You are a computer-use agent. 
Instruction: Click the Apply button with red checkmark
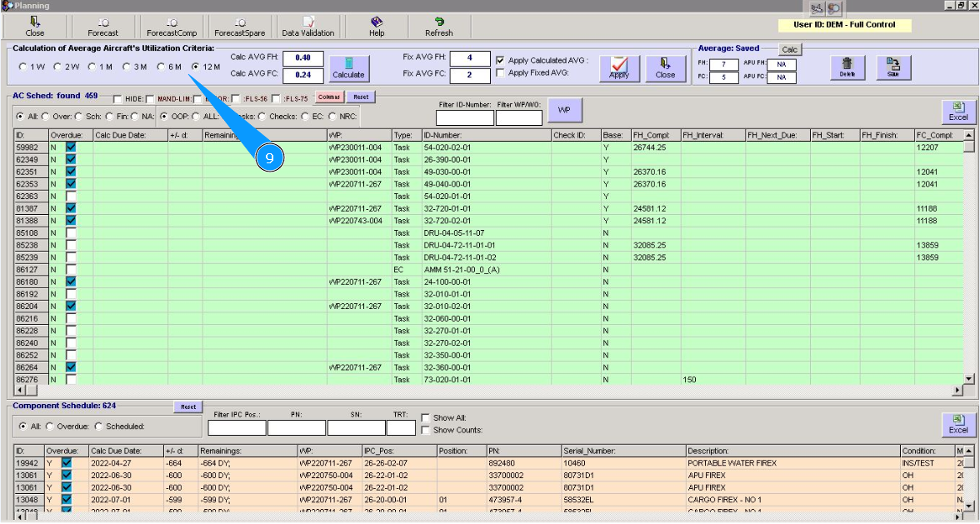[619, 67]
